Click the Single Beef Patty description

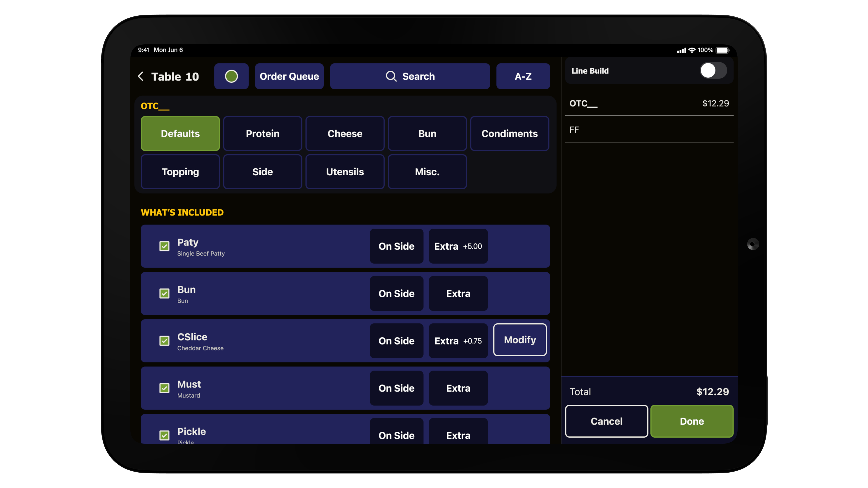coord(201,253)
